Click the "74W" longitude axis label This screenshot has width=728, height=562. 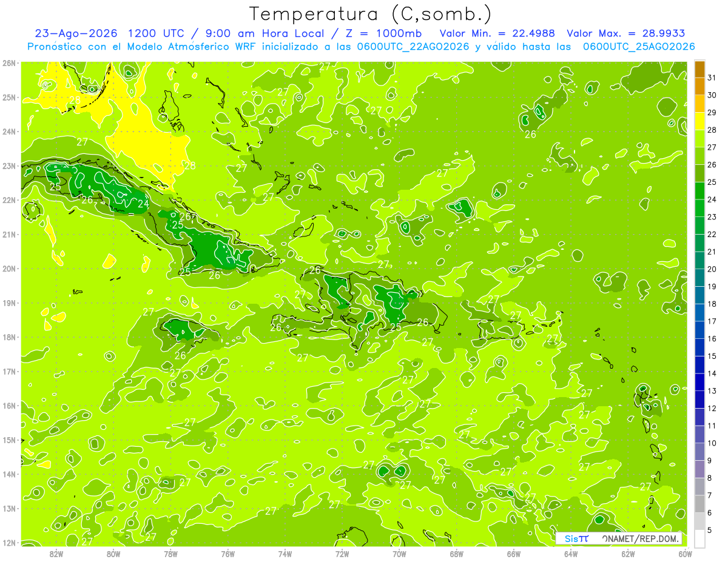point(285,554)
